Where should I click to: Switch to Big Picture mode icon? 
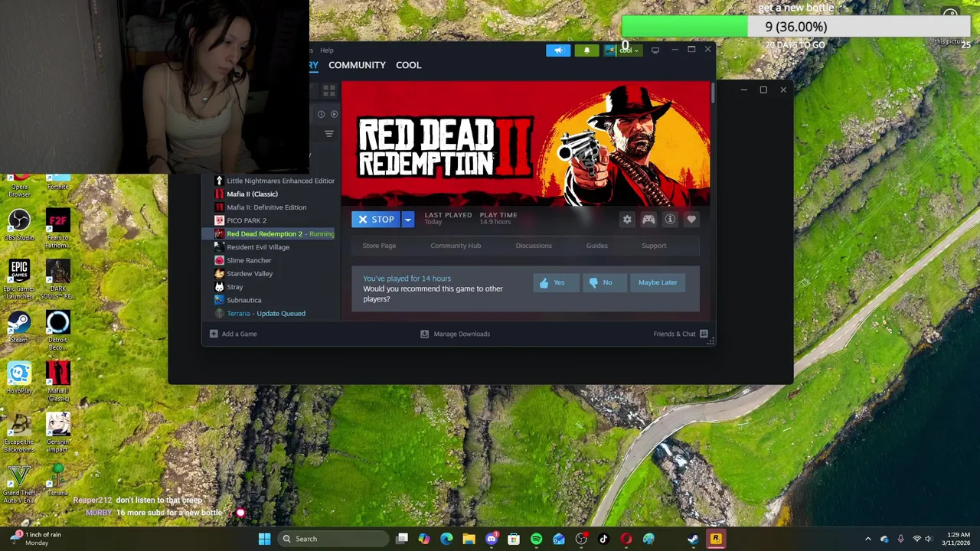click(655, 51)
